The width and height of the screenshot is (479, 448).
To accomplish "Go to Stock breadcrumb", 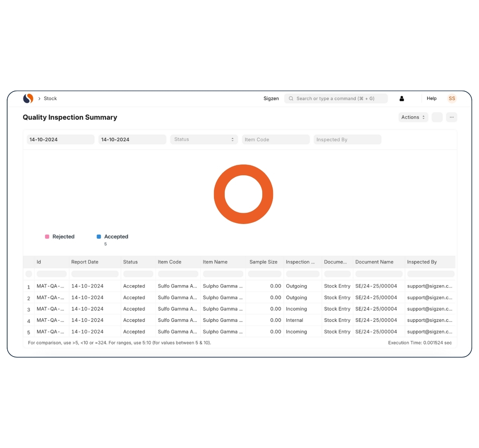I will tap(50, 99).
